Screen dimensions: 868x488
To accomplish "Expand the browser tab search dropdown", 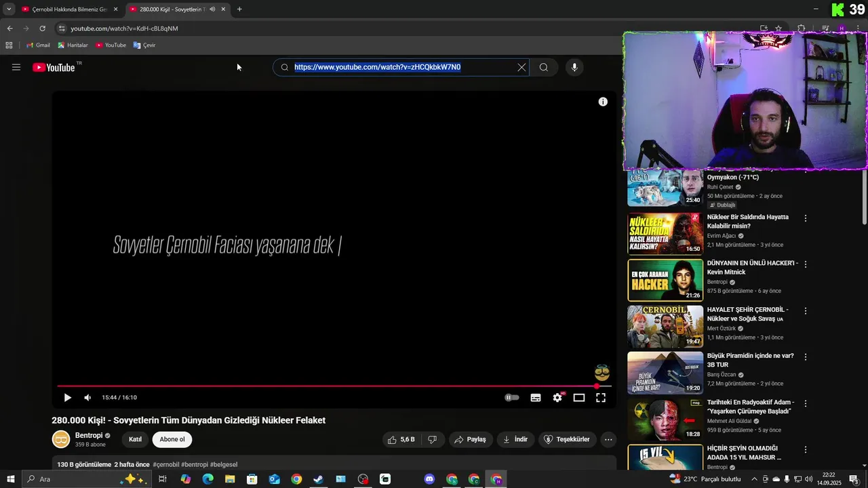I will [9, 9].
